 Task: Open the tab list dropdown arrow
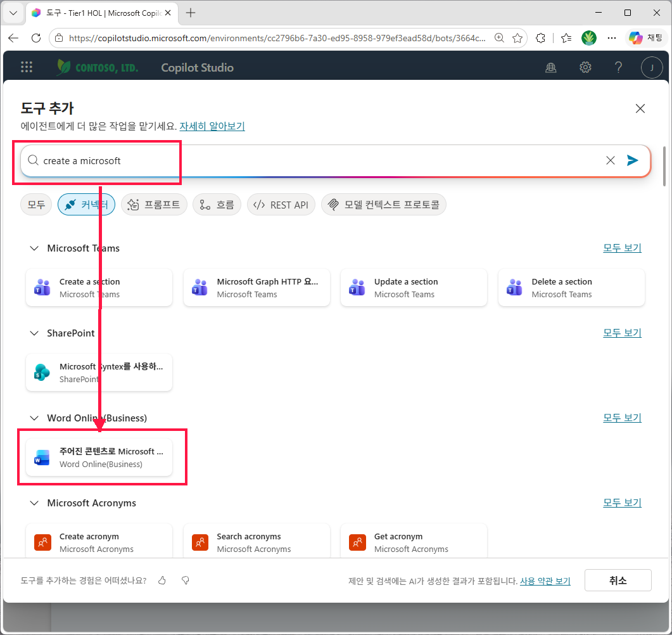coord(13,13)
